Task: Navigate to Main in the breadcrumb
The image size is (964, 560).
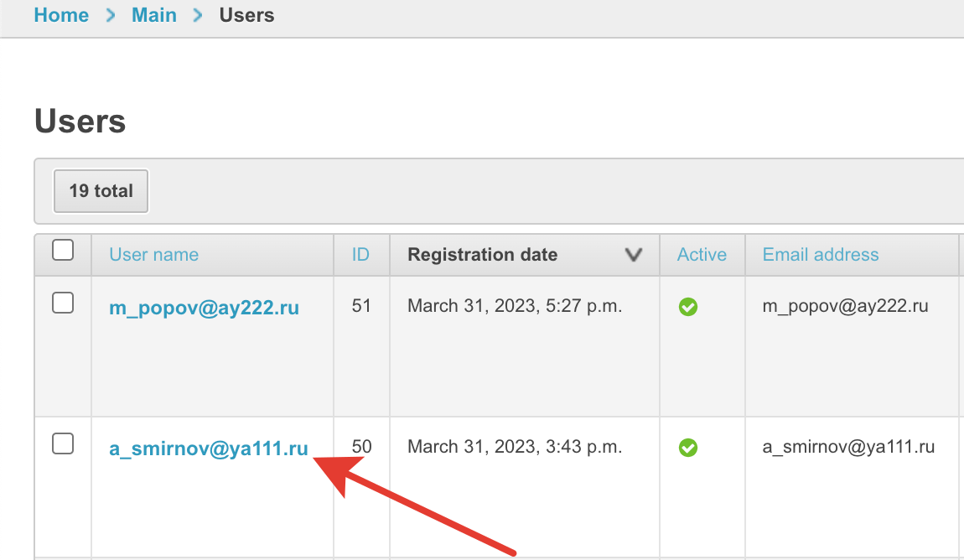Action: pyautogui.click(x=154, y=15)
